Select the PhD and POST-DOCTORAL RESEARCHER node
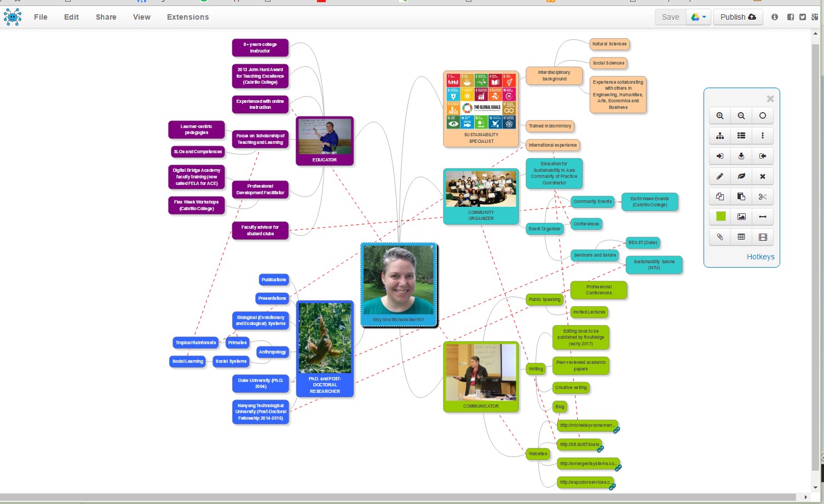Screen dimensions: 824x504 coord(325,349)
